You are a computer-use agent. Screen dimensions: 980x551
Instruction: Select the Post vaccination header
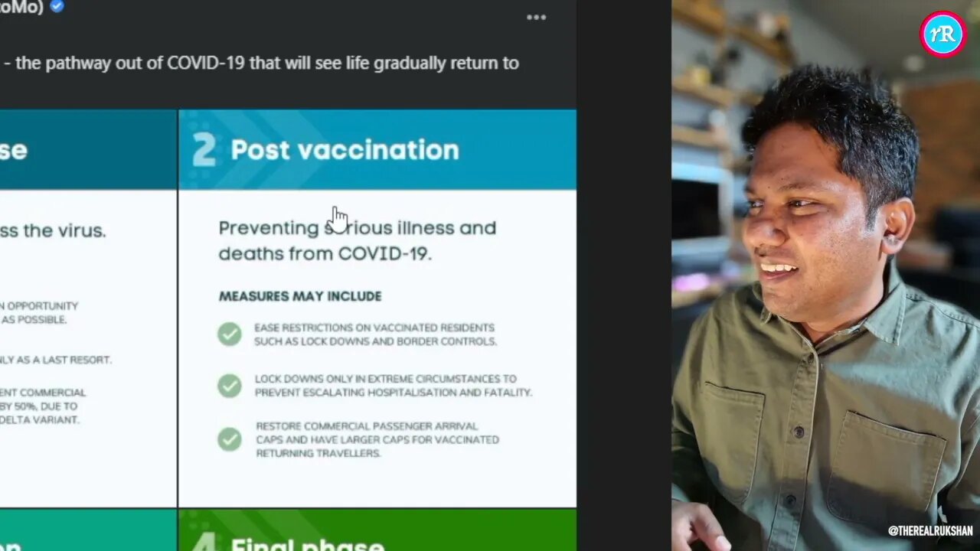click(x=377, y=149)
